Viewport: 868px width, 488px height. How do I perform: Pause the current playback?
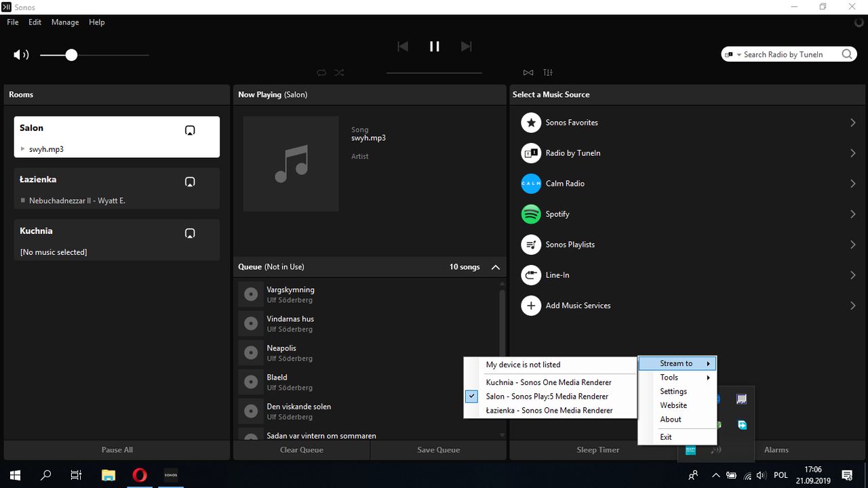(435, 46)
